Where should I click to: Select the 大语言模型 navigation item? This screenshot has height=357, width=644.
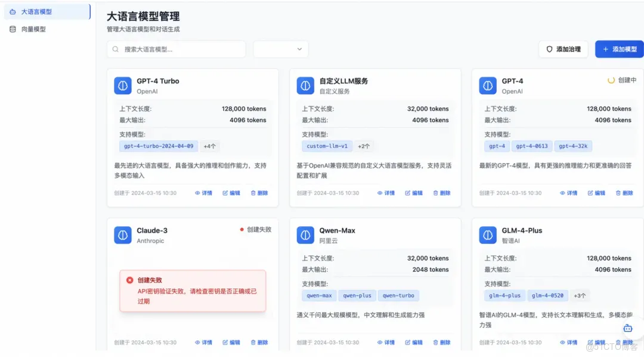(36, 10)
